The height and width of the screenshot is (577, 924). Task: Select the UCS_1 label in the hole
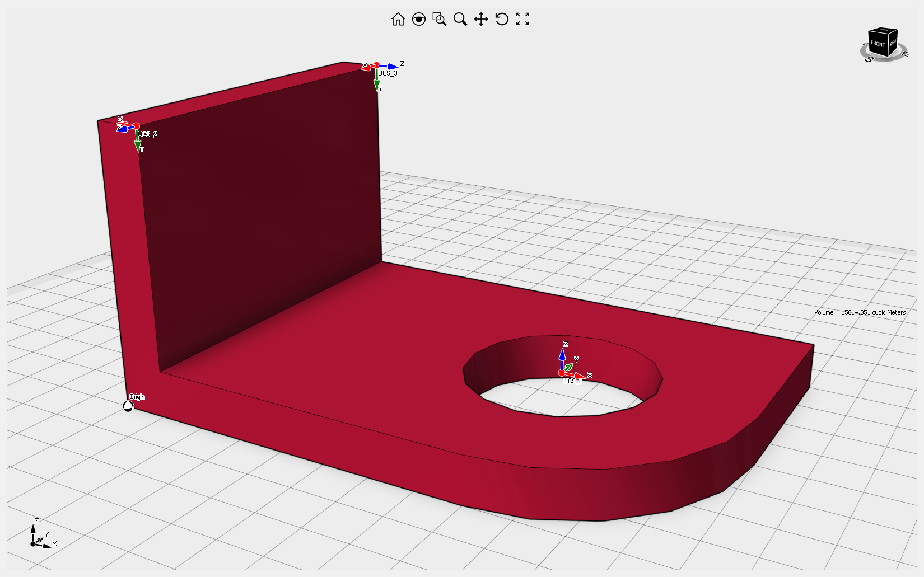(572, 381)
